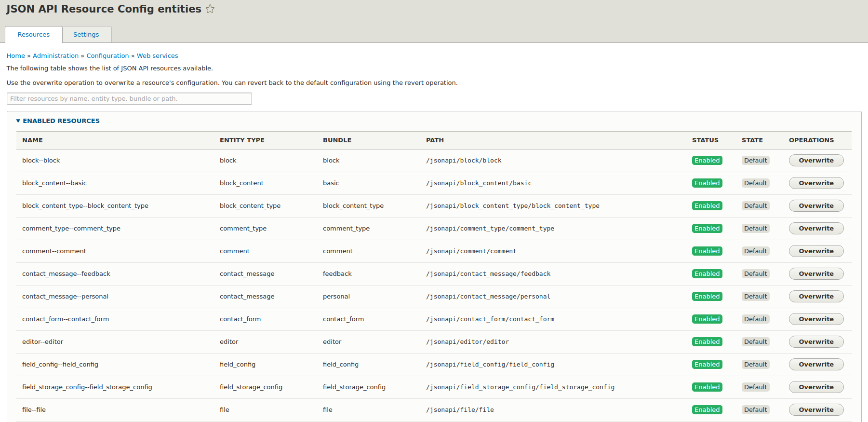Overwrite the contact_message--personal resource

[x=815, y=297]
